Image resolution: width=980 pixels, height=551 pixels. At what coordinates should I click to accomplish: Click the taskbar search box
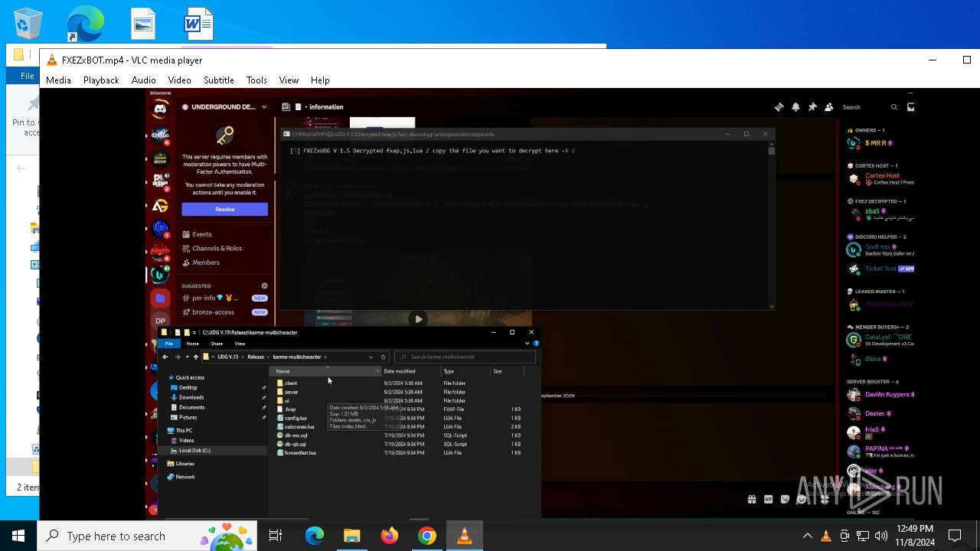pyautogui.click(x=149, y=536)
